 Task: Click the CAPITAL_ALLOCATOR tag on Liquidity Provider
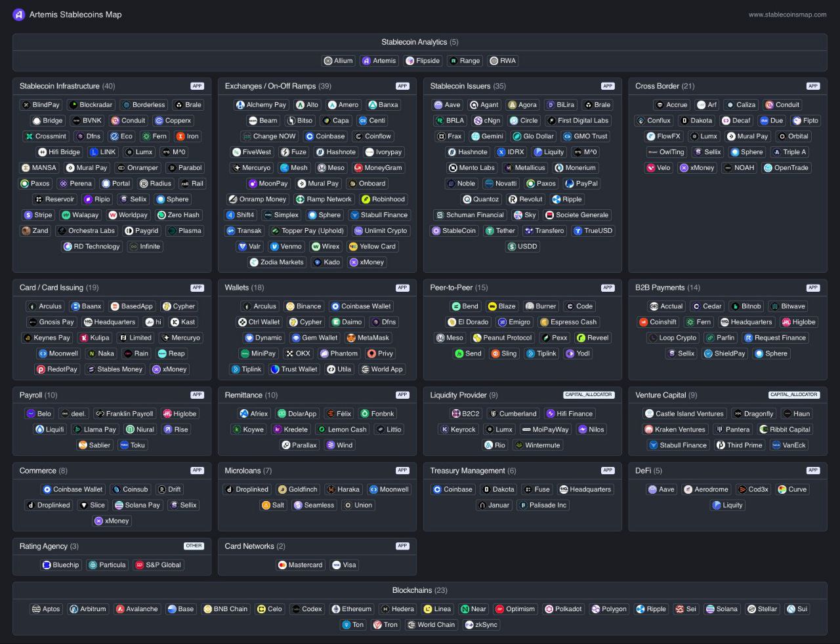pyautogui.click(x=589, y=395)
